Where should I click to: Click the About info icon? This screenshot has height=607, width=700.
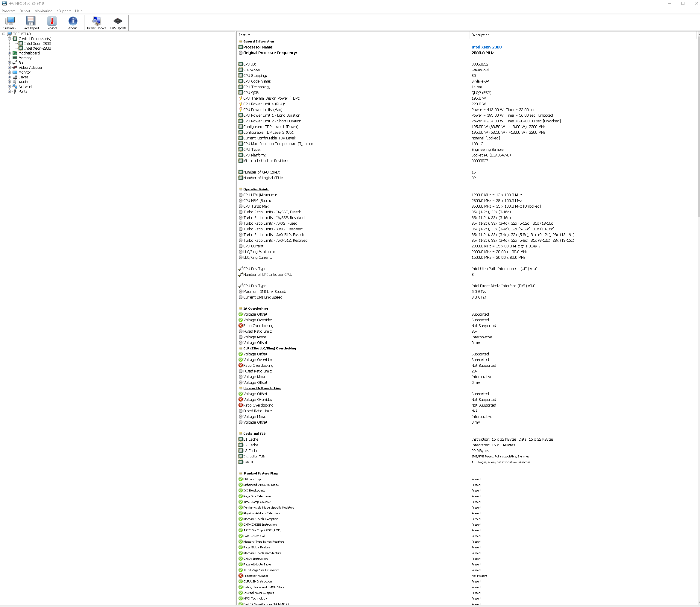(72, 23)
